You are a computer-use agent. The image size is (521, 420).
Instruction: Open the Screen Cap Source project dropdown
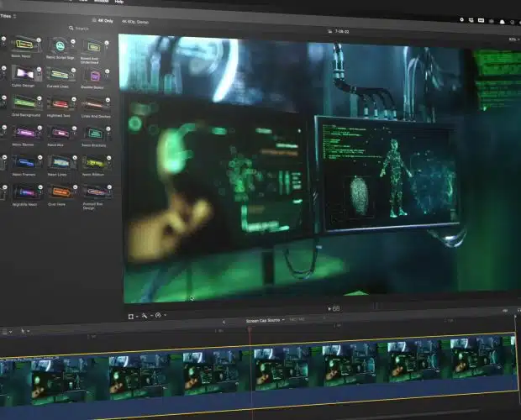(266, 320)
